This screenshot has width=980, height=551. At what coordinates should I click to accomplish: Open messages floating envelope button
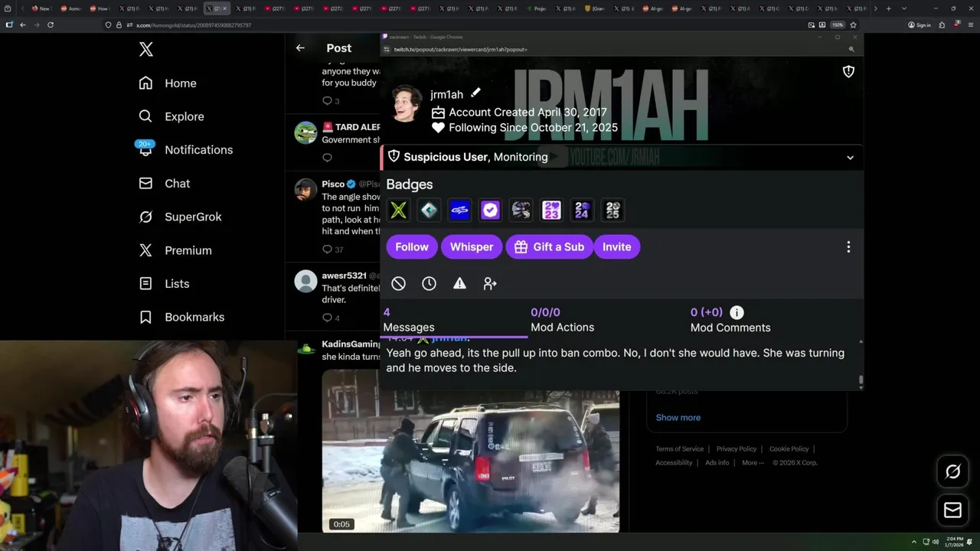952,510
